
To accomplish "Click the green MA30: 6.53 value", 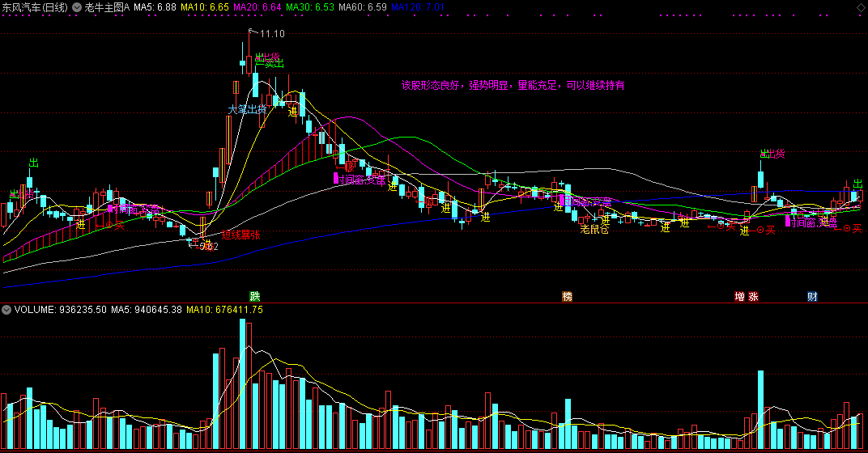I will (310, 7).
